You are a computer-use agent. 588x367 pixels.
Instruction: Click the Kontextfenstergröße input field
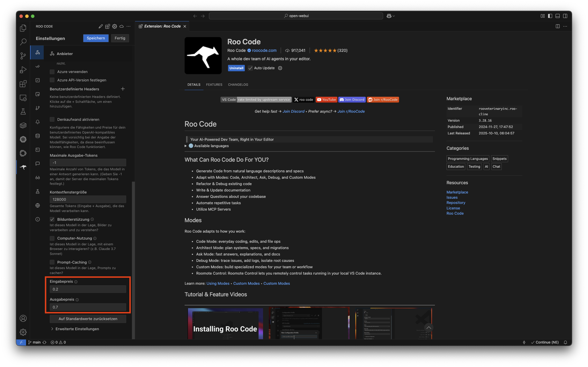pyautogui.click(x=88, y=199)
